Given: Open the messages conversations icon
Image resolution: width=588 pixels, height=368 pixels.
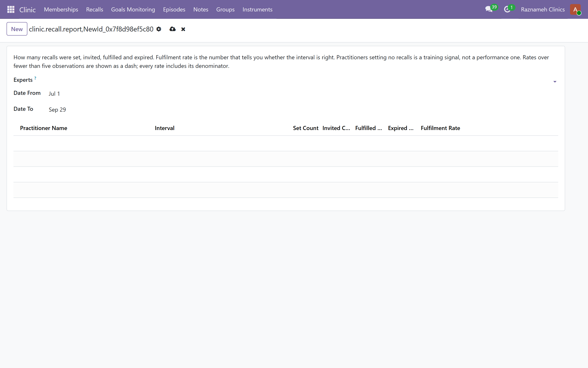Looking at the screenshot, I should tap(489, 9).
